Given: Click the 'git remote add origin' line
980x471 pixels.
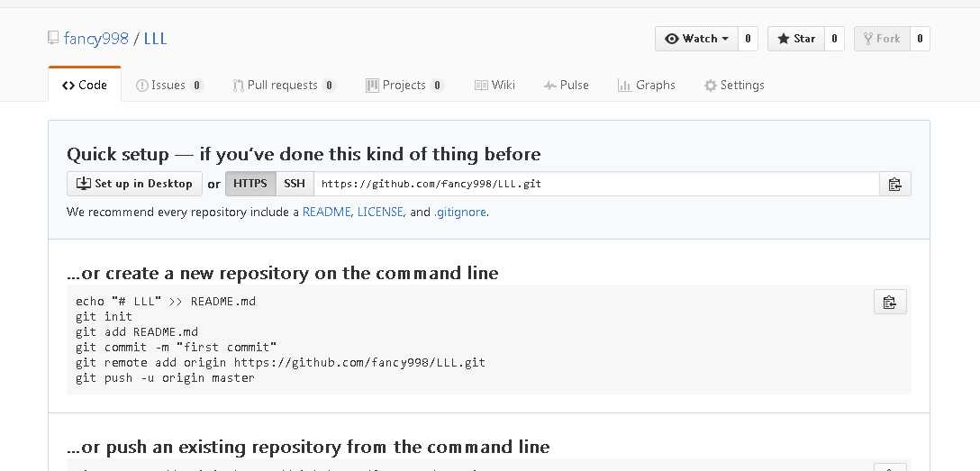Looking at the screenshot, I should click(280, 362).
